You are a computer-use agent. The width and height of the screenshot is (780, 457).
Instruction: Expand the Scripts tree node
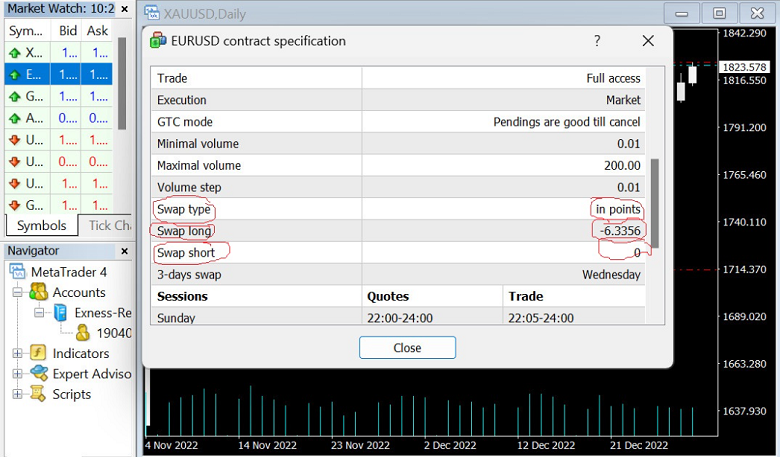click(x=17, y=394)
